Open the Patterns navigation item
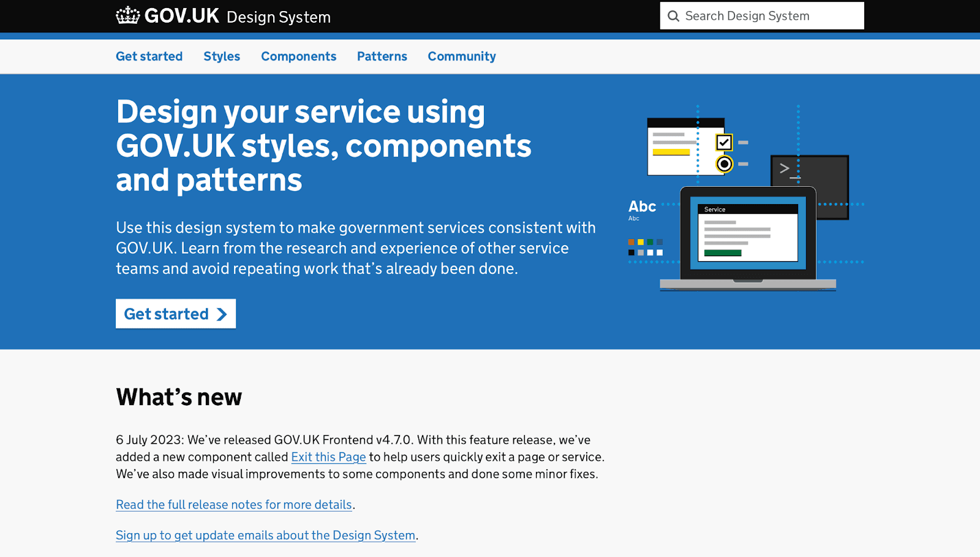The image size is (980, 557). tap(382, 56)
